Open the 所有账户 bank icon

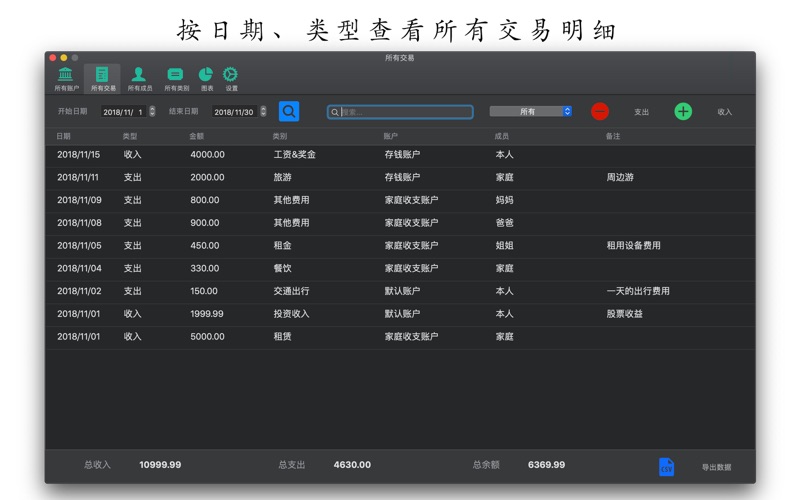[x=66, y=75]
